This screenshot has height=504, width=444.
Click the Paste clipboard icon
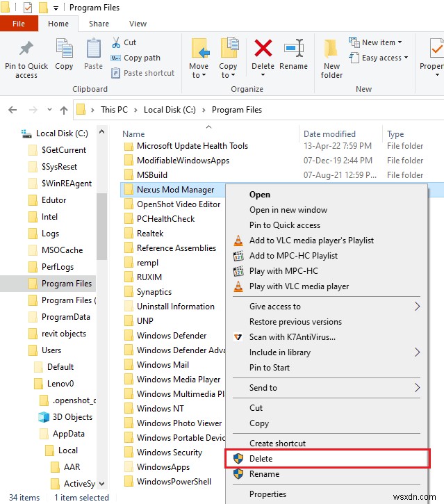click(x=94, y=48)
